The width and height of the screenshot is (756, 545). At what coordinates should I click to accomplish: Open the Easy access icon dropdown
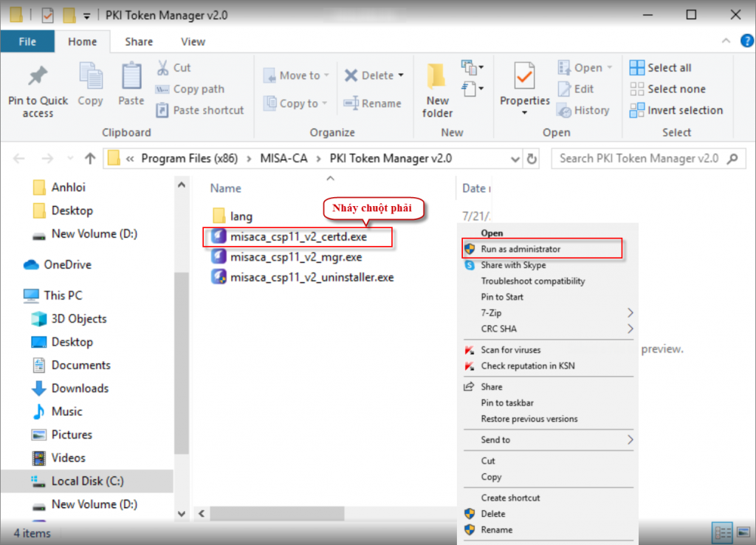pyautogui.click(x=472, y=89)
